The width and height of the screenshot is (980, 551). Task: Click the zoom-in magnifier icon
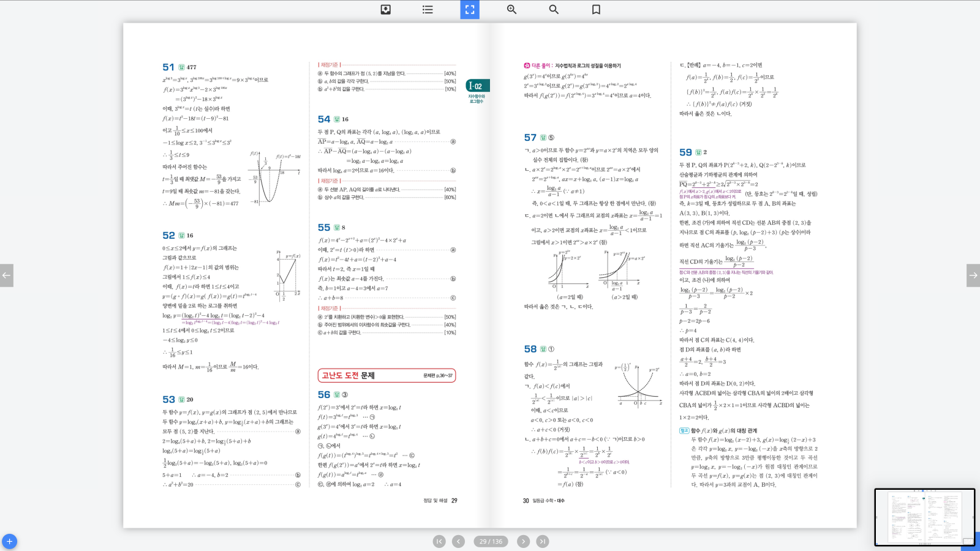point(512,9)
